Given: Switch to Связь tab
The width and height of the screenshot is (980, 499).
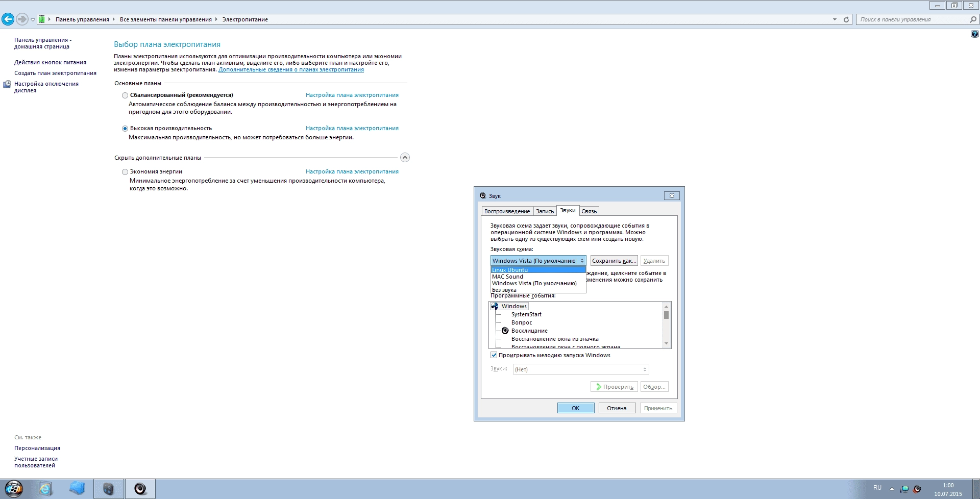Looking at the screenshot, I should [589, 211].
